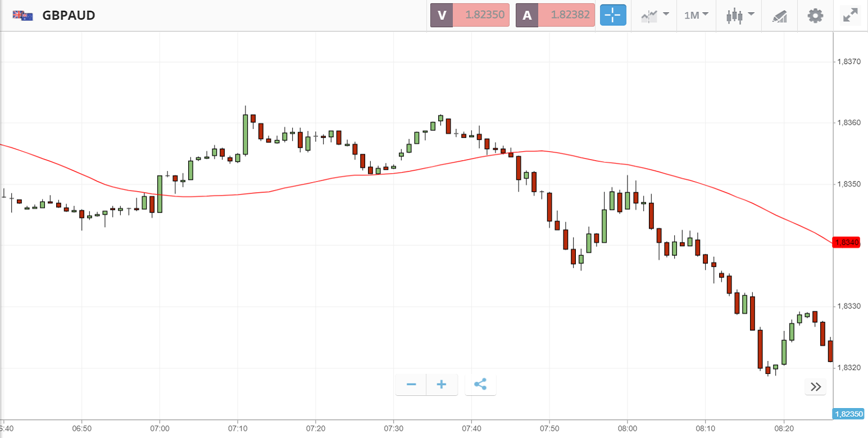Image resolution: width=868 pixels, height=438 pixels.
Task: Zoom out the chart with minus button
Action: [411, 385]
